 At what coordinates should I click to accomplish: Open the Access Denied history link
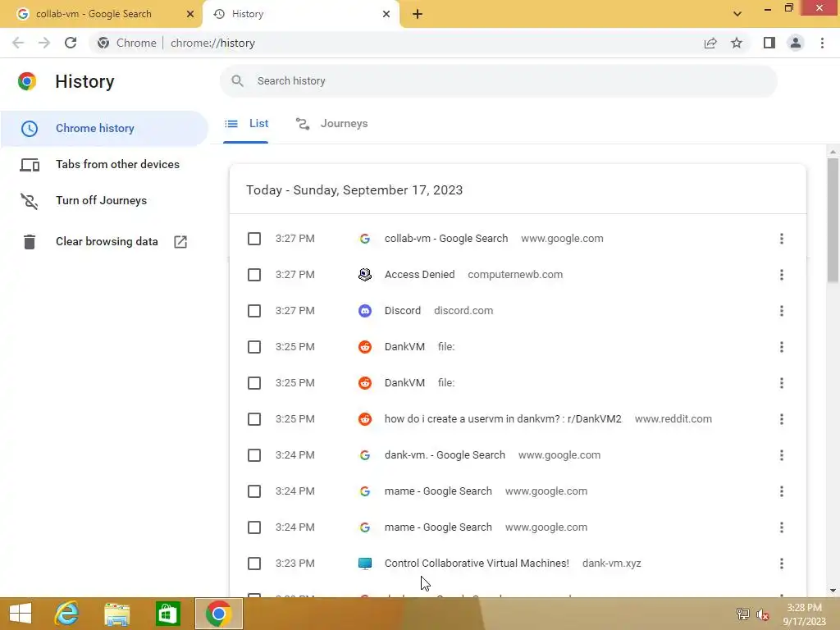coord(419,275)
